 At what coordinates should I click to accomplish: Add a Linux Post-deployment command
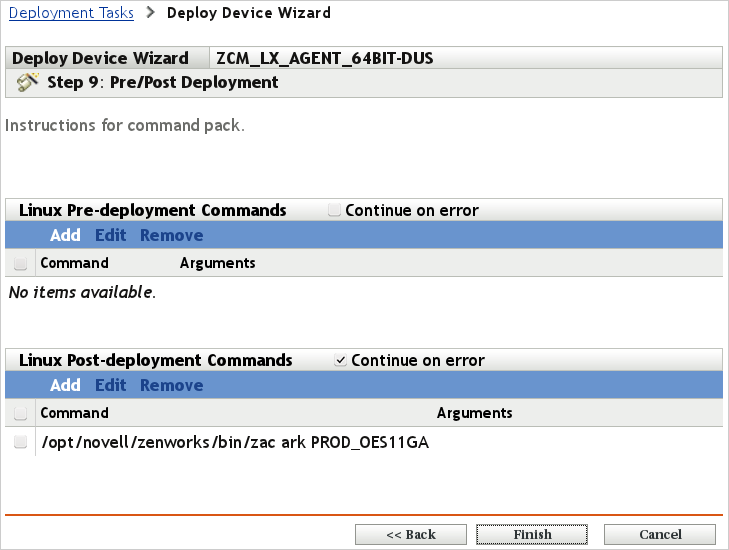pos(65,386)
